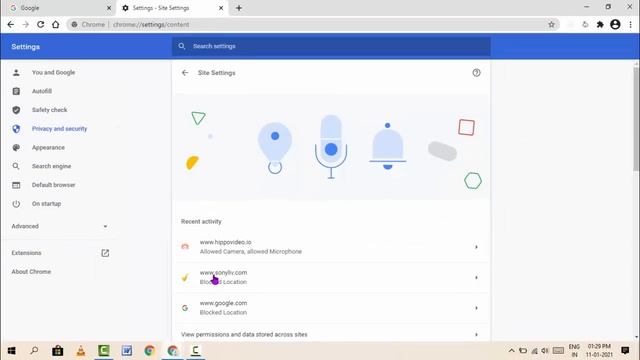Open www.hippovideo.io recent activity entry
The width and height of the screenshot is (640, 360).
[x=331, y=247]
